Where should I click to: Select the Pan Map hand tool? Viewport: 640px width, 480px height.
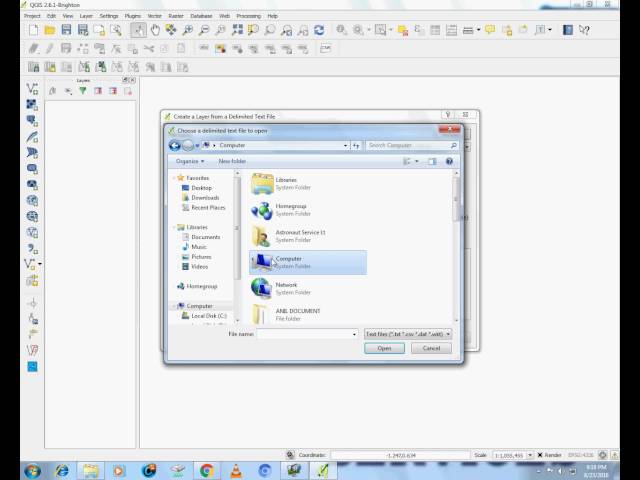pos(155,30)
